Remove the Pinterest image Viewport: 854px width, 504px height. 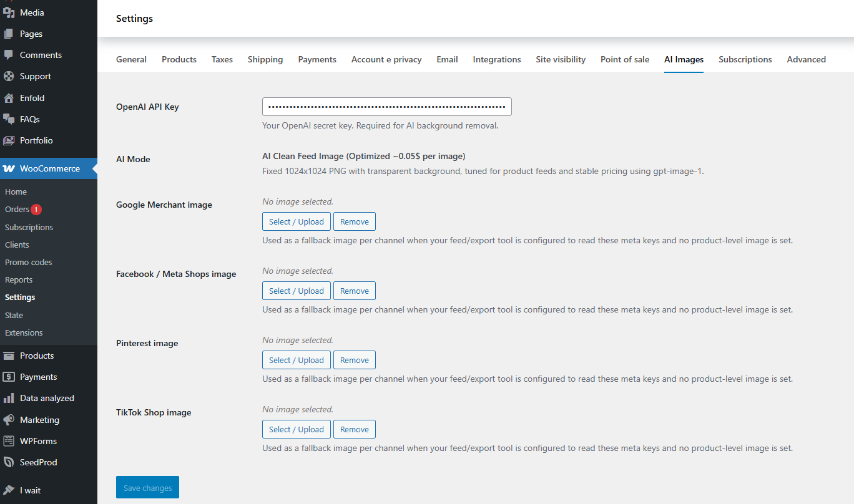pyautogui.click(x=355, y=360)
